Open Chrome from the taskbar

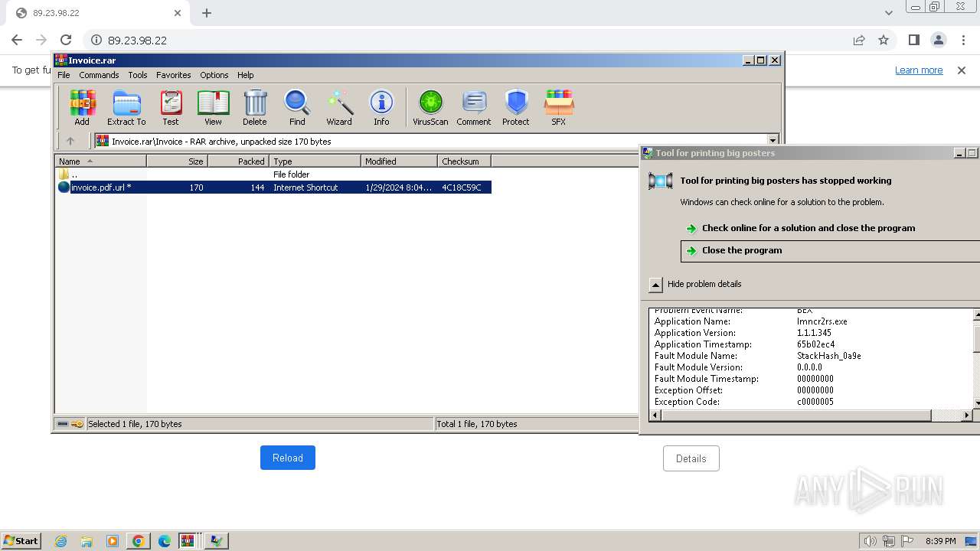coord(138,541)
